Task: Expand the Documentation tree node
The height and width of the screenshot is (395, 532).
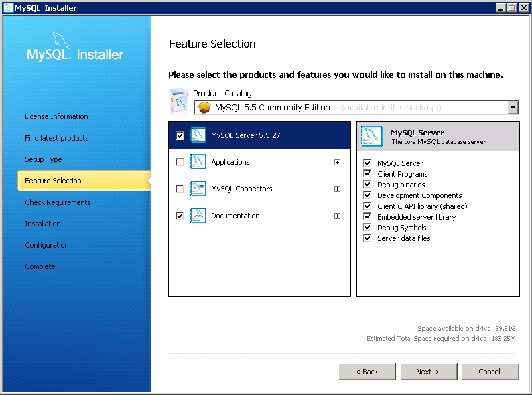Action: click(337, 216)
